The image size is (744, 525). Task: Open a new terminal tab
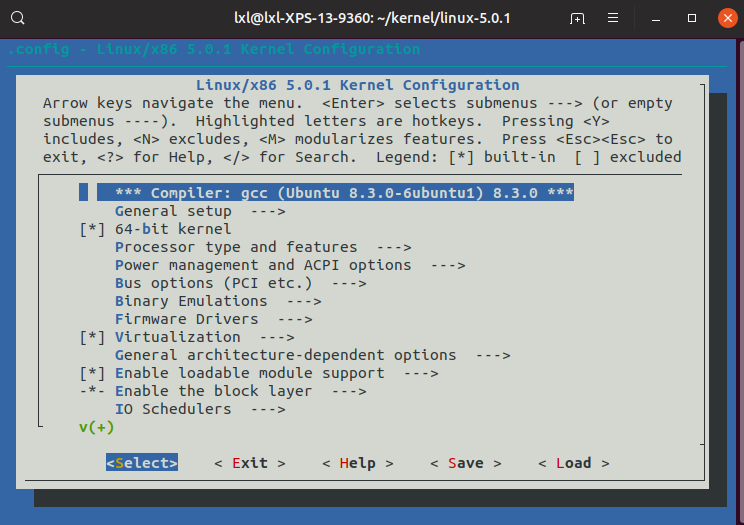[x=577, y=19]
